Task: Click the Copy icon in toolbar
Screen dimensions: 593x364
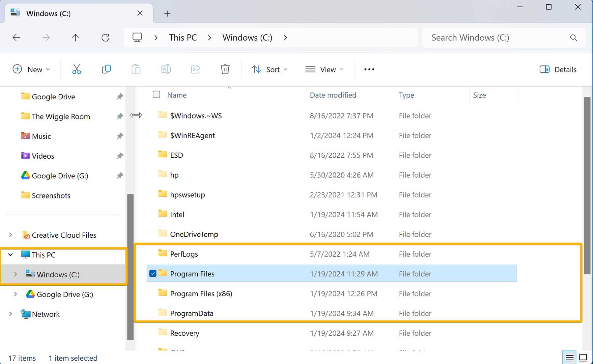Action: pos(106,69)
